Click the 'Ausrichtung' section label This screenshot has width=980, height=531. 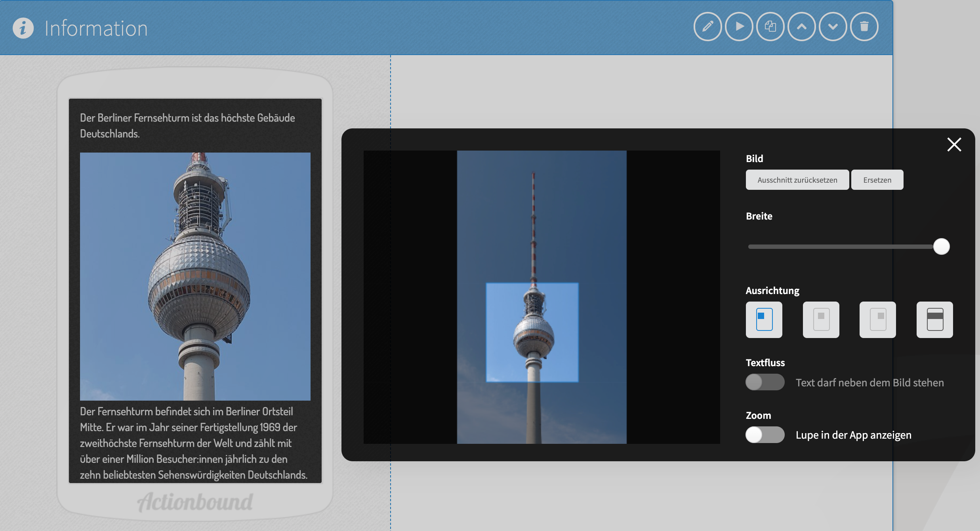click(772, 290)
